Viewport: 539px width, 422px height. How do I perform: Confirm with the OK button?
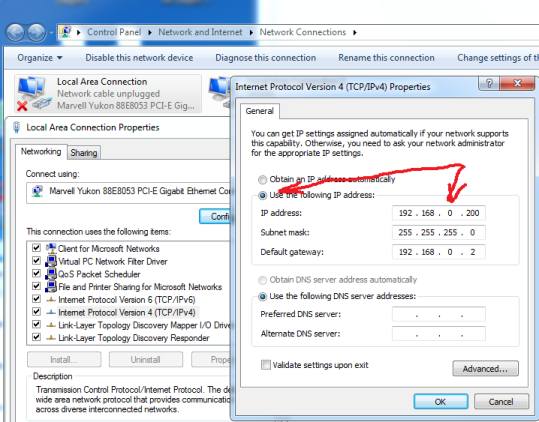tap(440, 401)
